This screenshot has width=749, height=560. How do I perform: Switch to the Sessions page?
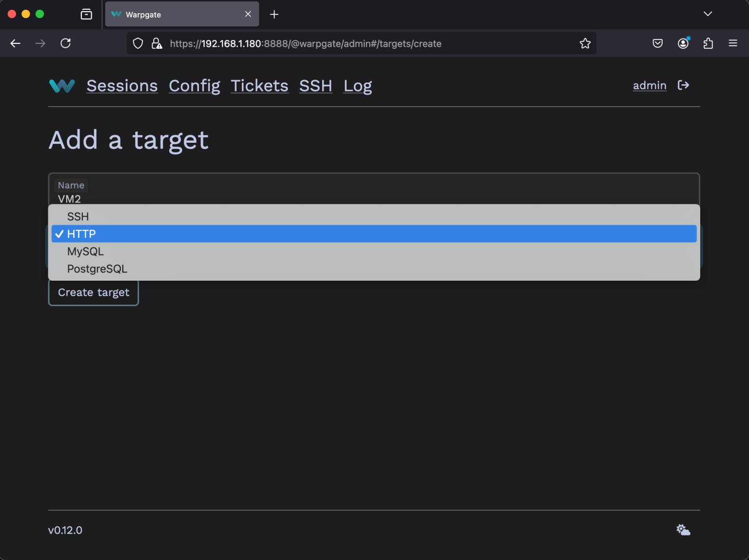tap(122, 86)
